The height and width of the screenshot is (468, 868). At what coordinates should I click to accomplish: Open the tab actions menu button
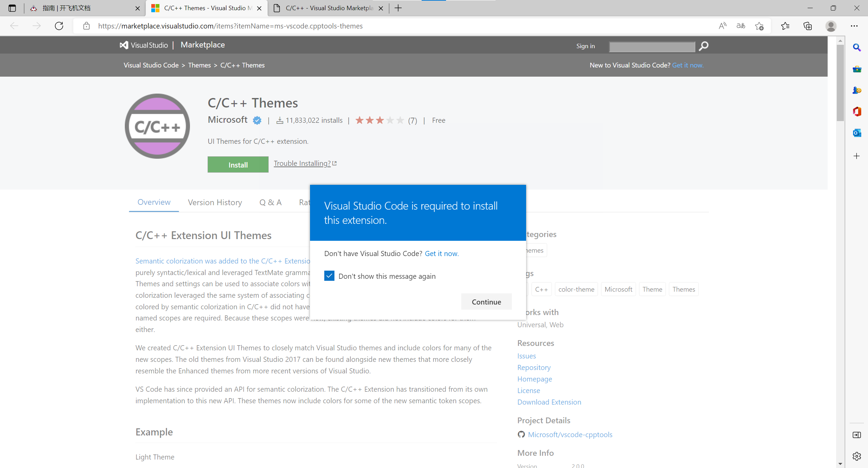12,8
